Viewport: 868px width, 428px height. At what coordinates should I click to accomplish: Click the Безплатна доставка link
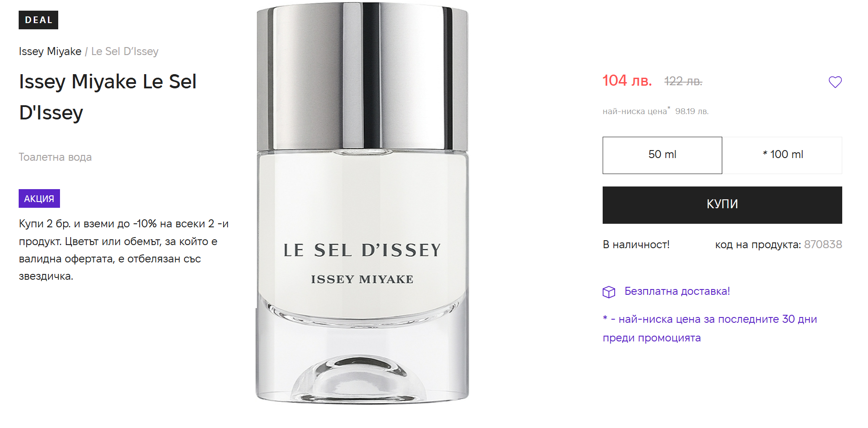point(677,291)
